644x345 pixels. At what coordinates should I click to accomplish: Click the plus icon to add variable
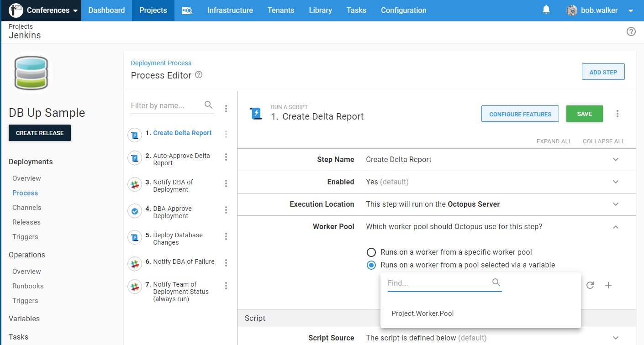[x=608, y=285]
